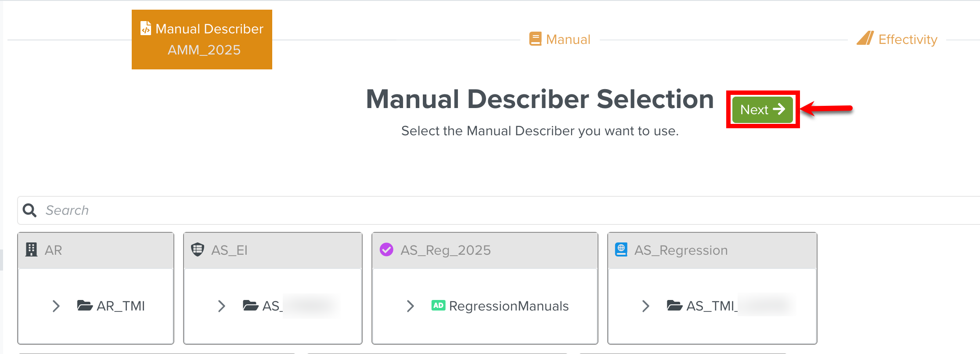Click the shield icon beside AS_EI
This screenshot has height=354, width=980.
click(198, 249)
